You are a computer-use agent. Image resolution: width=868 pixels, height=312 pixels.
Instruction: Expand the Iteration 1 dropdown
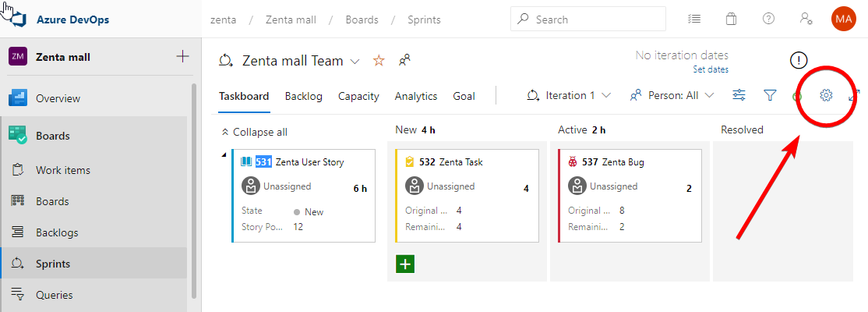click(570, 95)
